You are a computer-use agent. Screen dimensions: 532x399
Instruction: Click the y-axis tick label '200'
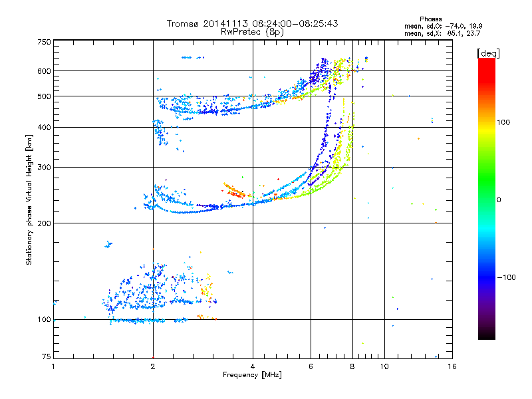click(44, 223)
